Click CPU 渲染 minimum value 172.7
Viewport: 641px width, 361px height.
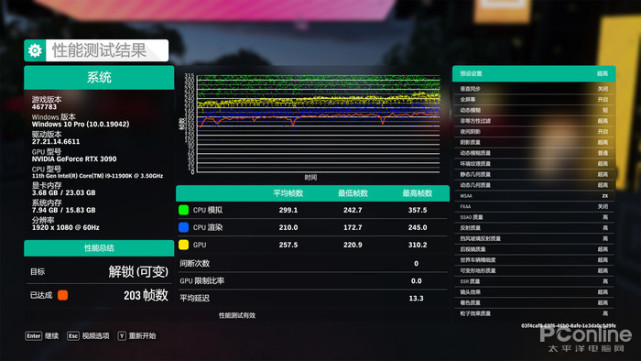353,227
